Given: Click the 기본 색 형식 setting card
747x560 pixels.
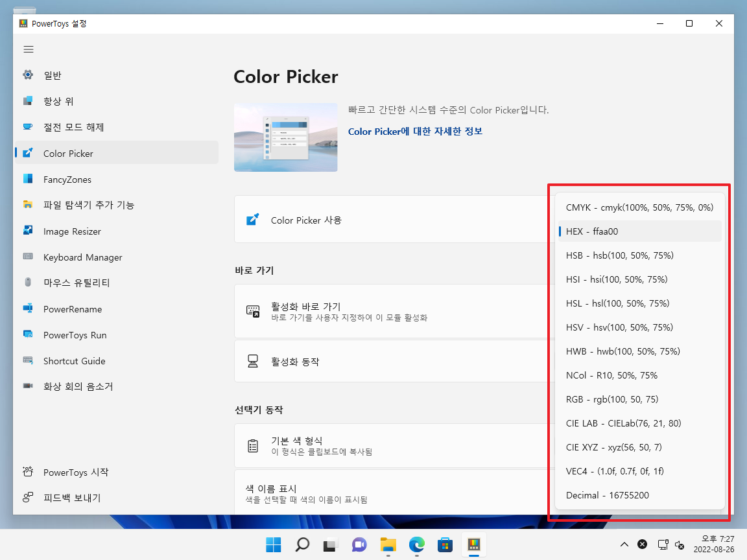Looking at the screenshot, I should tap(394, 446).
